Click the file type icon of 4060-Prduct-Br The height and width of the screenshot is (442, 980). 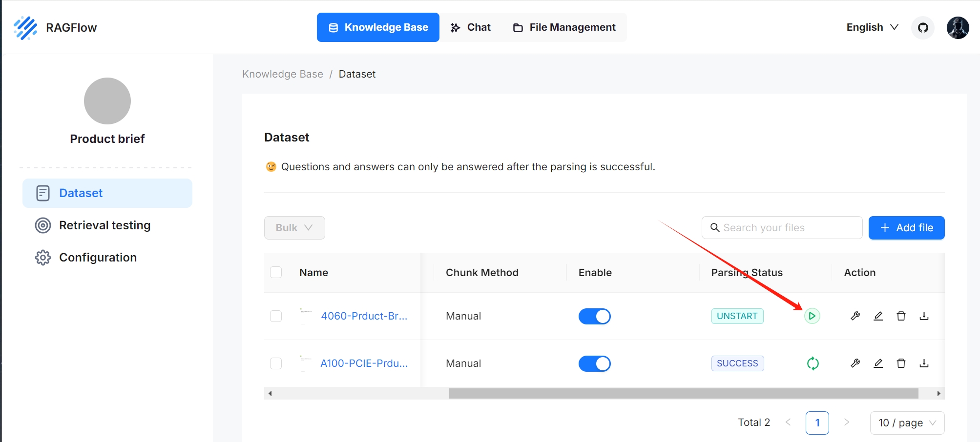(x=306, y=316)
